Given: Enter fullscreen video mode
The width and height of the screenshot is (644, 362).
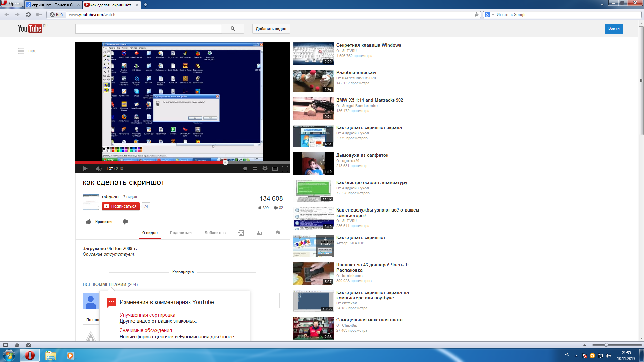Looking at the screenshot, I should [x=285, y=169].
